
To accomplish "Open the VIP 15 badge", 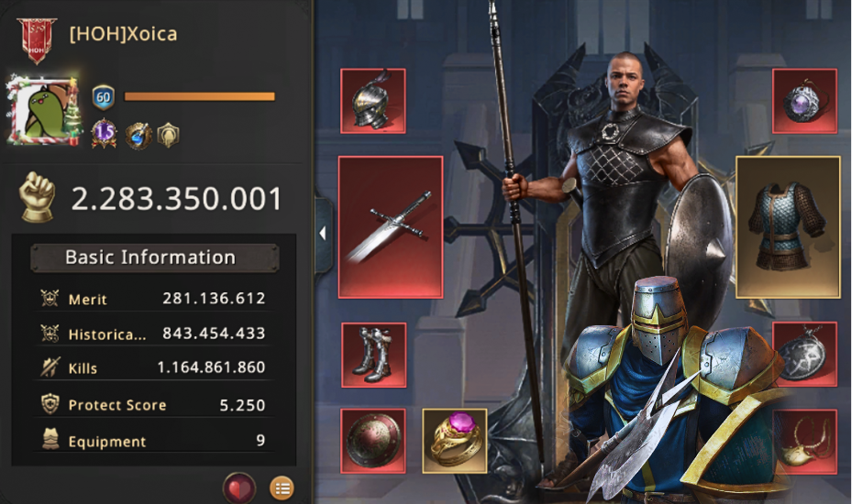I will [x=104, y=133].
